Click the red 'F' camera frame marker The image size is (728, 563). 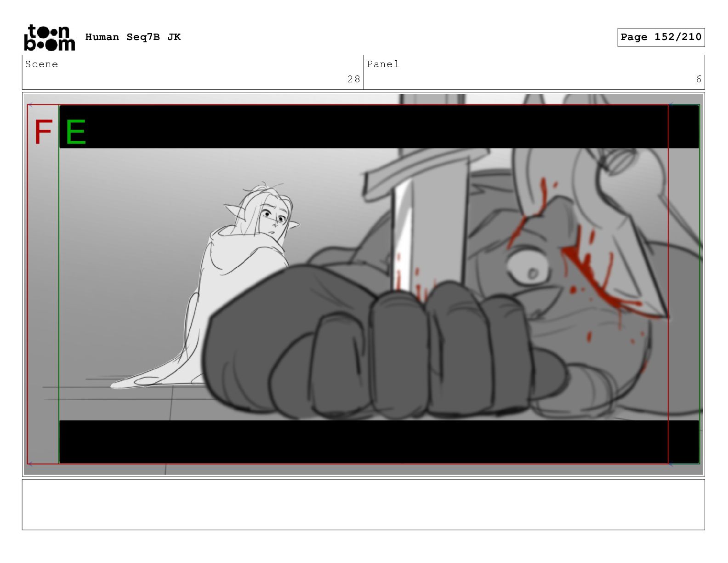pyautogui.click(x=43, y=132)
